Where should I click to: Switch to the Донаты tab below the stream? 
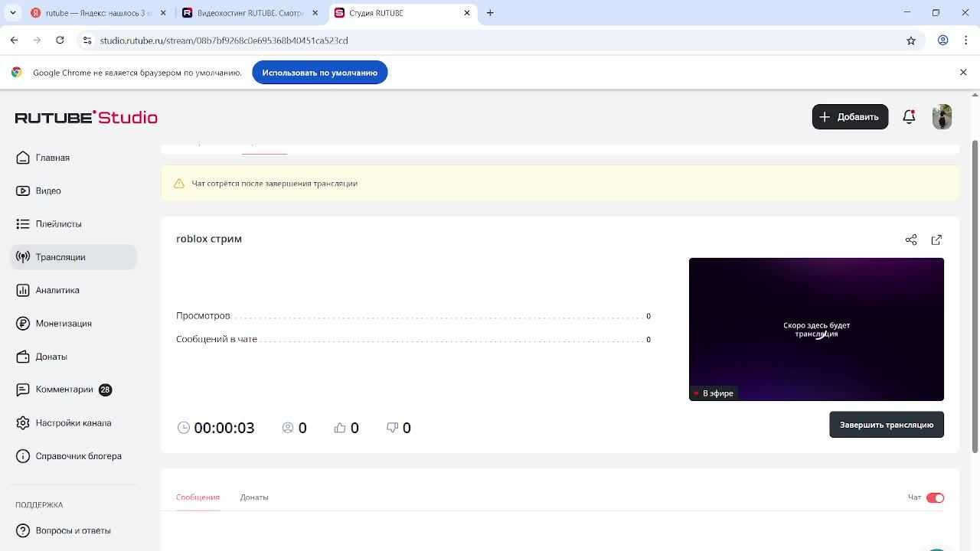click(254, 497)
